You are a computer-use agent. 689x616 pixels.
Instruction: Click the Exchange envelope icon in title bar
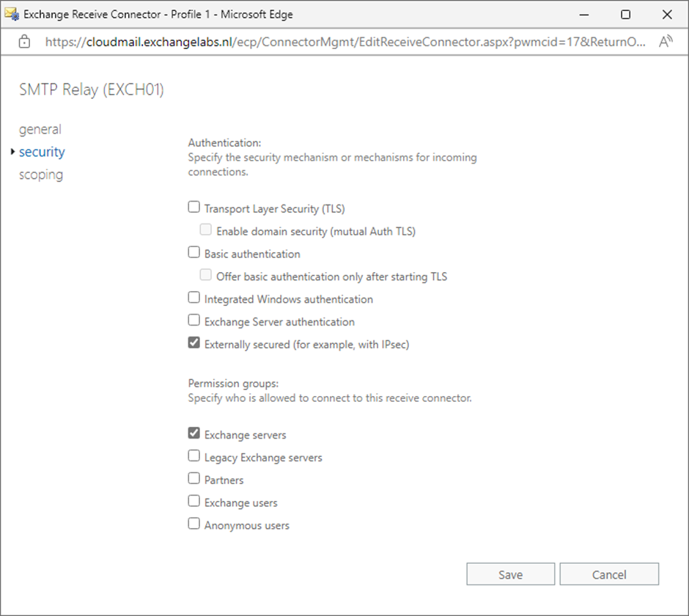coord(12,14)
